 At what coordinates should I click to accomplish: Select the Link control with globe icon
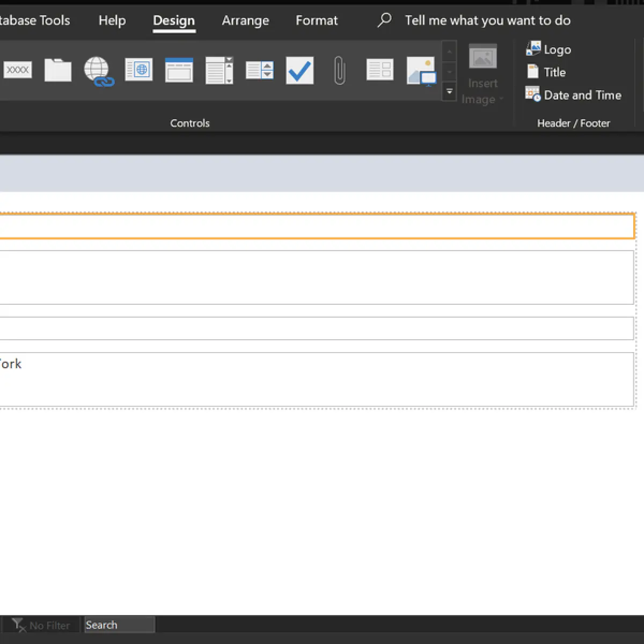tap(99, 71)
